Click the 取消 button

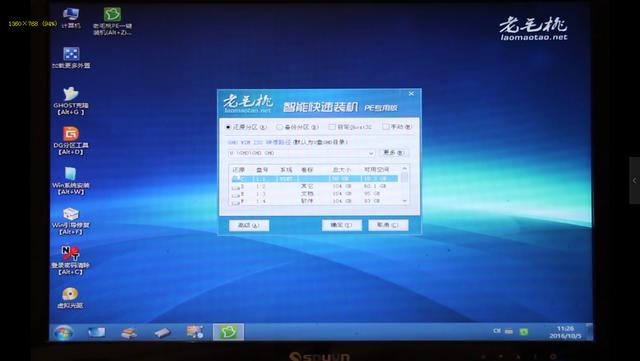coord(388,225)
